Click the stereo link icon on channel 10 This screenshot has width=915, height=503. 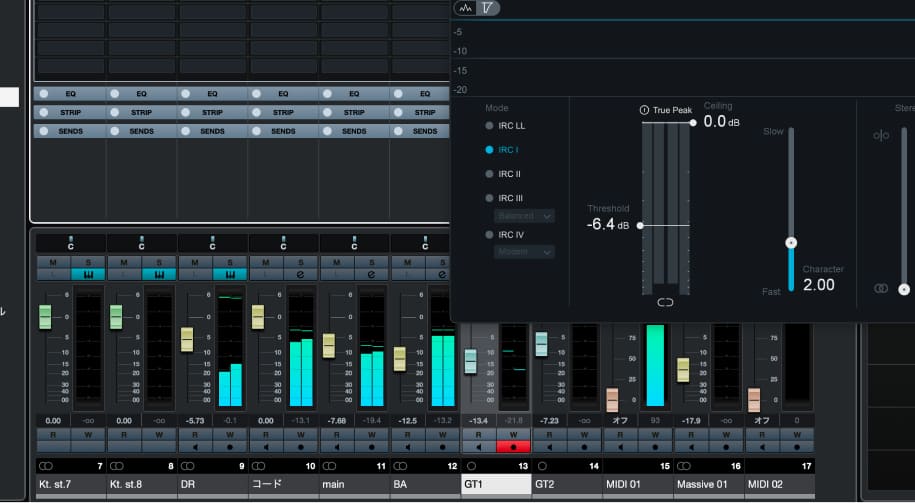point(258,466)
